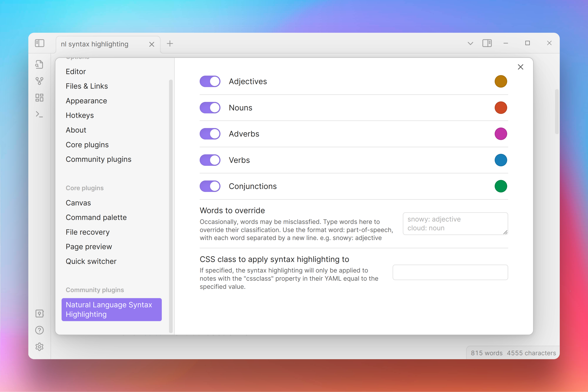Close the settings dialog
The height and width of the screenshot is (392, 588).
click(x=521, y=67)
